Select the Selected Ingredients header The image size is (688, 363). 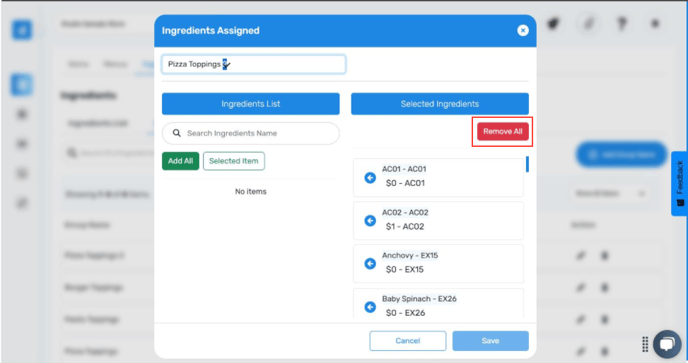pos(440,104)
